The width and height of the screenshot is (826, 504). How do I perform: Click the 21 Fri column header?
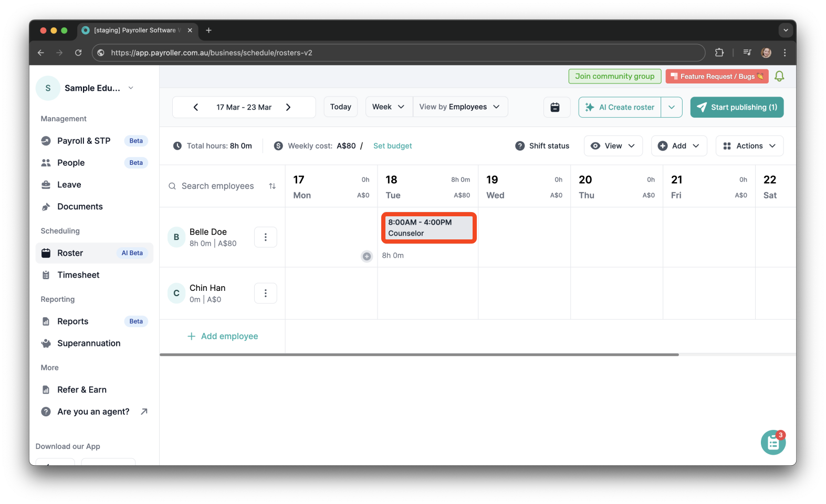pyautogui.click(x=709, y=187)
